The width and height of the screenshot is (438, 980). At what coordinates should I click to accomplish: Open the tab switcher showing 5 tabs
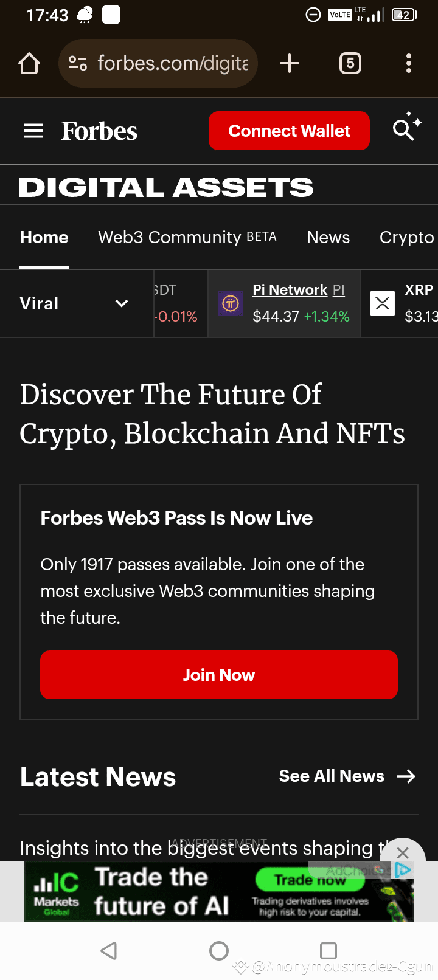coord(350,63)
